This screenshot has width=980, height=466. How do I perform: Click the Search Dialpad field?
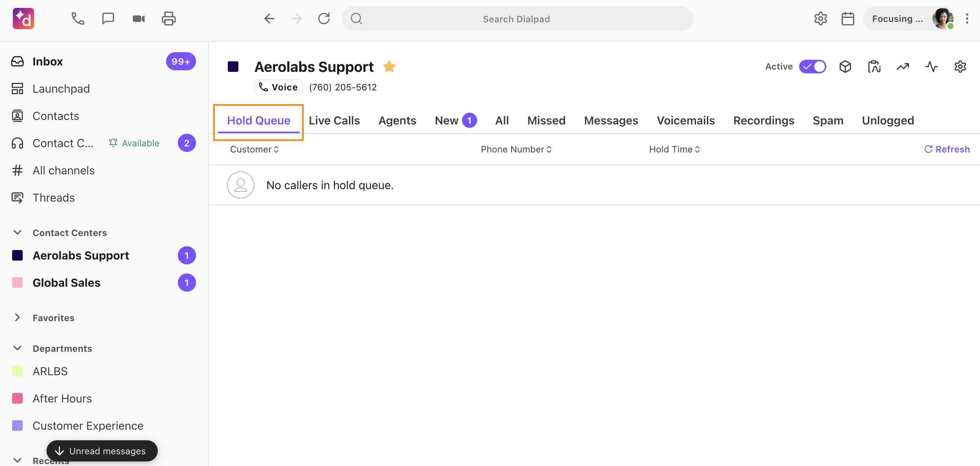(x=517, y=19)
